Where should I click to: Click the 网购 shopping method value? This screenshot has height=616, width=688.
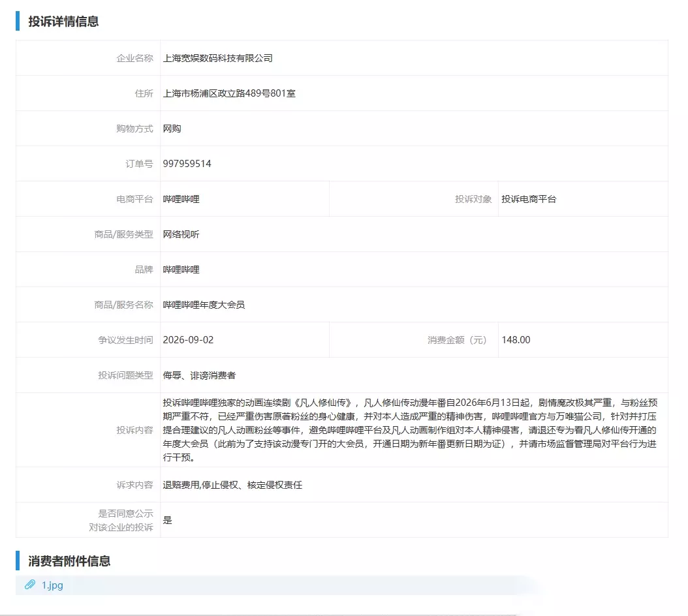(x=172, y=129)
